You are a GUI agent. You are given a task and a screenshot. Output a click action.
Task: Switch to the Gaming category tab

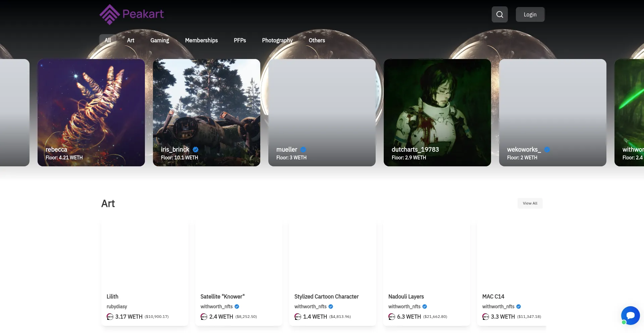[x=160, y=40]
